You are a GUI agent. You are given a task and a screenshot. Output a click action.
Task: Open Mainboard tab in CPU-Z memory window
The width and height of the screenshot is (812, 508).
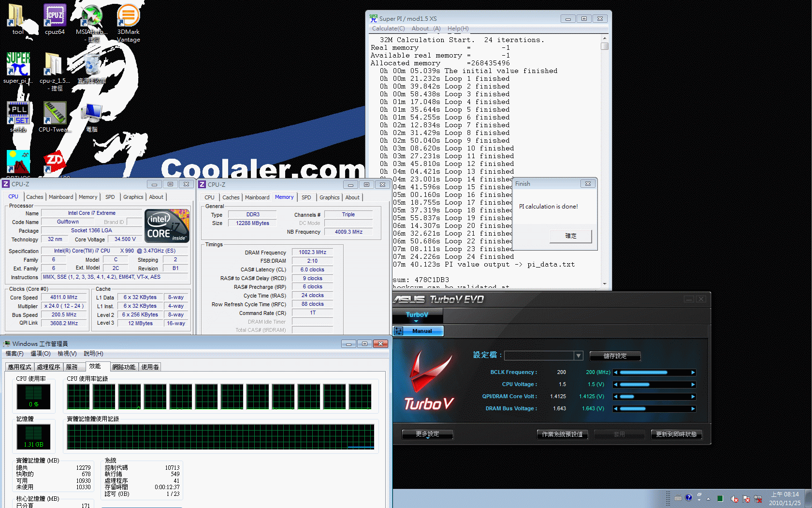coord(257,197)
